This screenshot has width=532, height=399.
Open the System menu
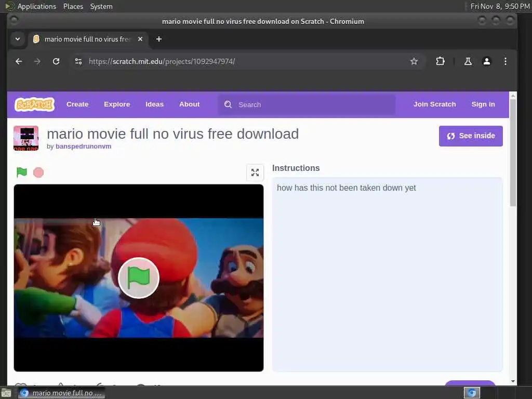click(x=101, y=6)
